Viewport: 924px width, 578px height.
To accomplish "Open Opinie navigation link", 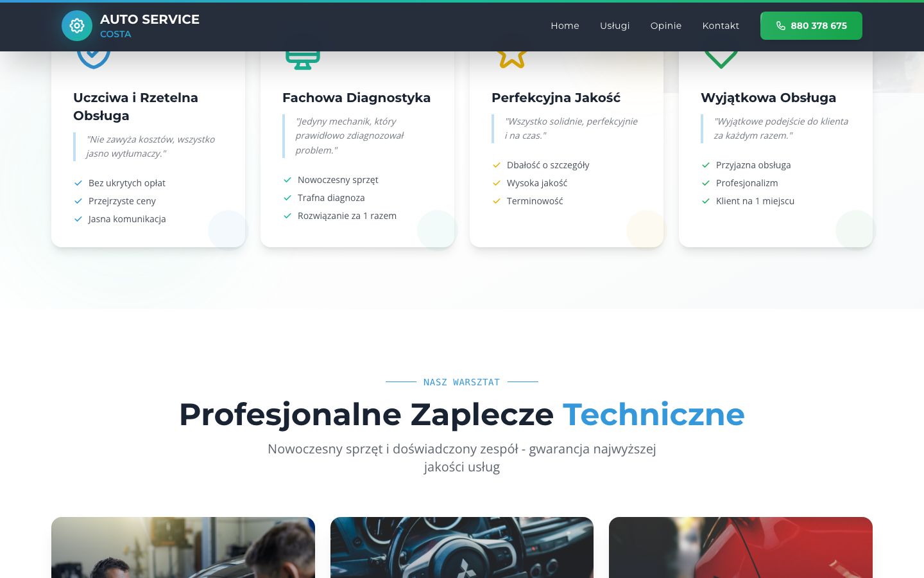I will click(x=666, y=26).
